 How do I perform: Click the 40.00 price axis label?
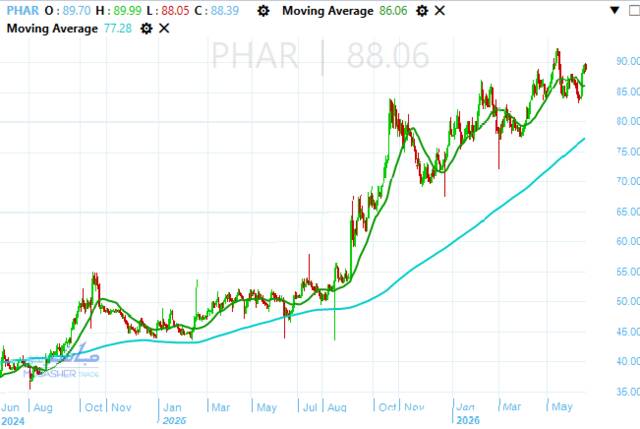[x=628, y=361]
